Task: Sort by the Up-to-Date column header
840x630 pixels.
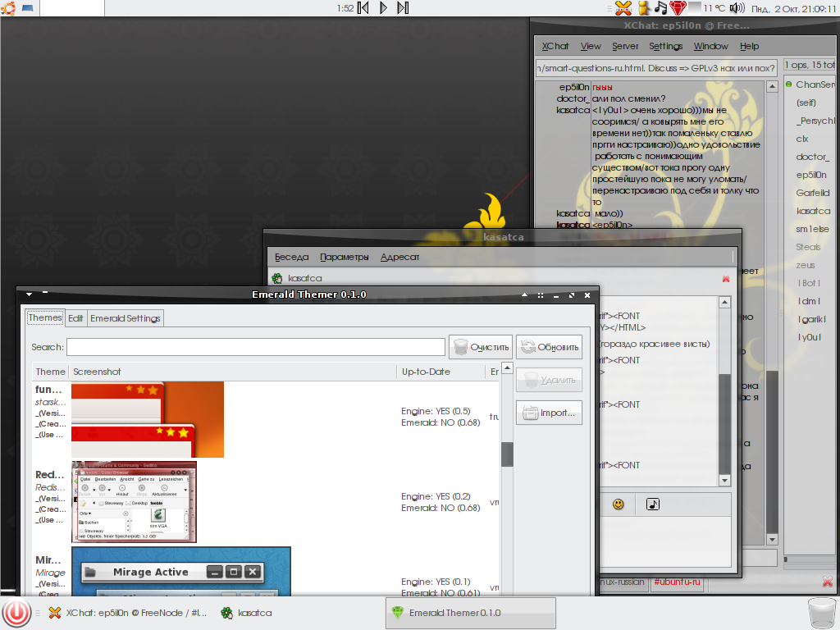Action: click(x=441, y=372)
